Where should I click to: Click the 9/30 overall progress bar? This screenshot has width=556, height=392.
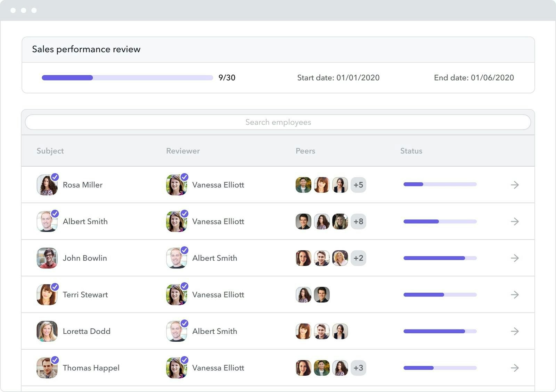(x=127, y=78)
